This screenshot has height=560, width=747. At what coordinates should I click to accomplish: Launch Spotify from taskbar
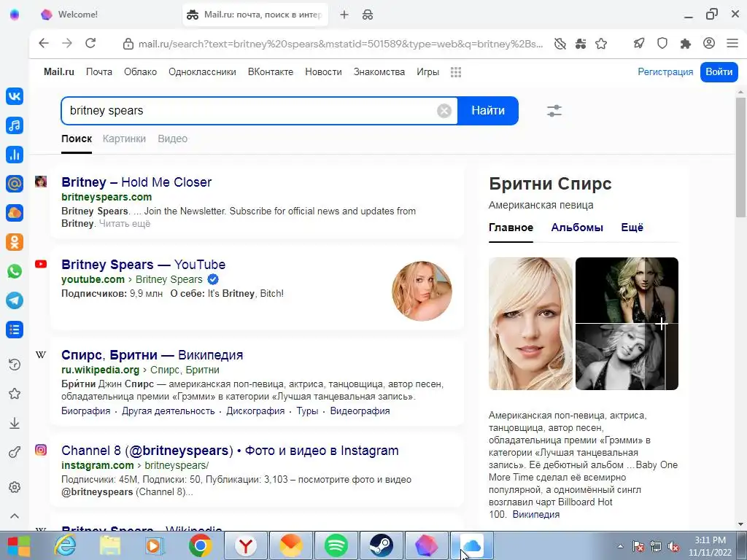tap(336, 545)
